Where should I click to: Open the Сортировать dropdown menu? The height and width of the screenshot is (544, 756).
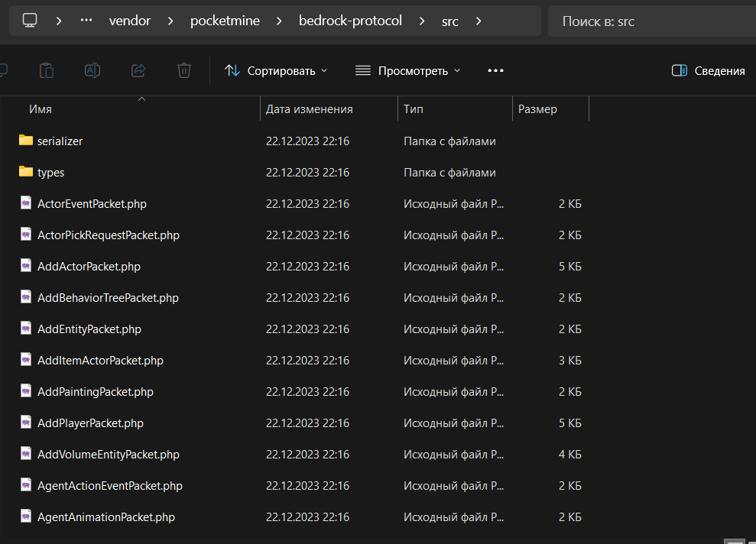276,70
